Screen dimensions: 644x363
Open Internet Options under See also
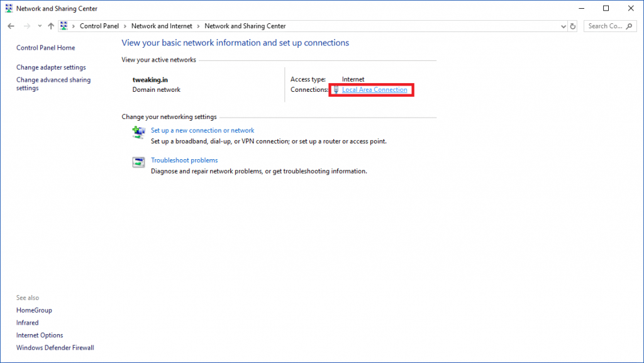tap(40, 335)
